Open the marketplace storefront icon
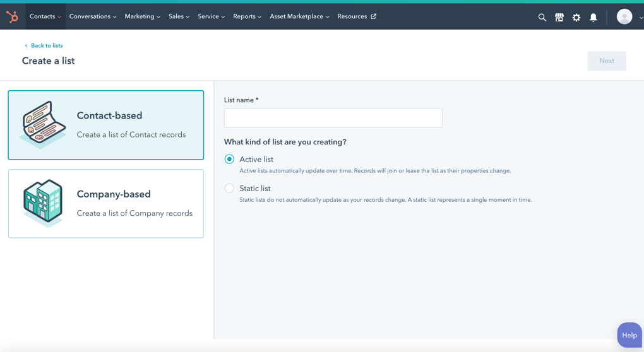 point(559,18)
